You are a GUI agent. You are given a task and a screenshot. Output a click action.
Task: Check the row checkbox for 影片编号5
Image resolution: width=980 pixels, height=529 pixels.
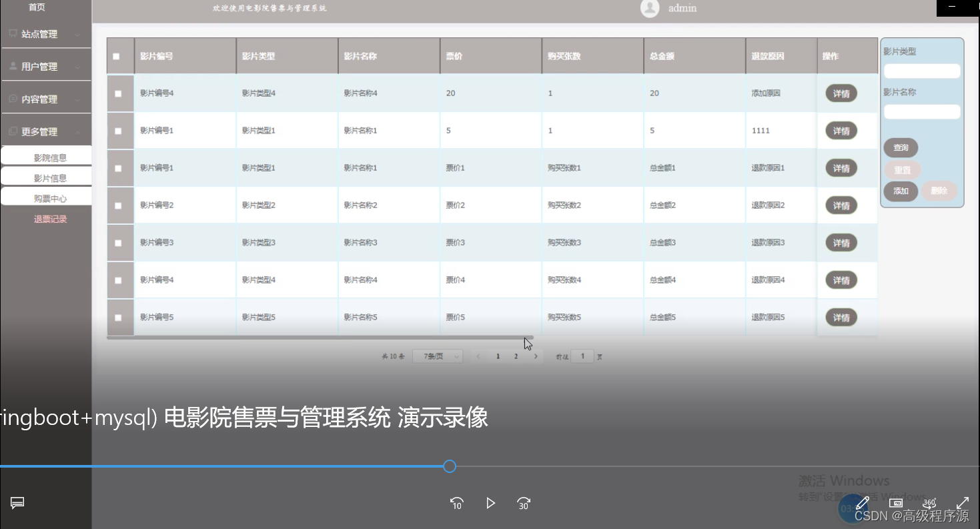tap(118, 318)
